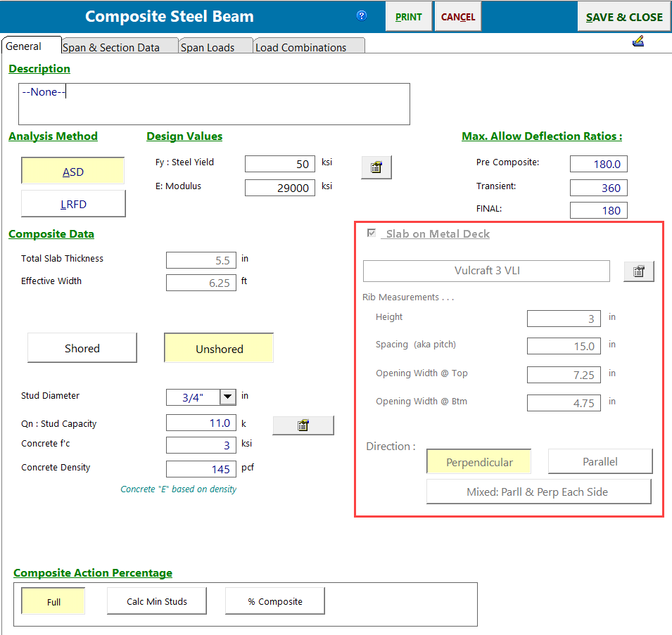Click the Fy Steel Yield input field

pos(280,164)
